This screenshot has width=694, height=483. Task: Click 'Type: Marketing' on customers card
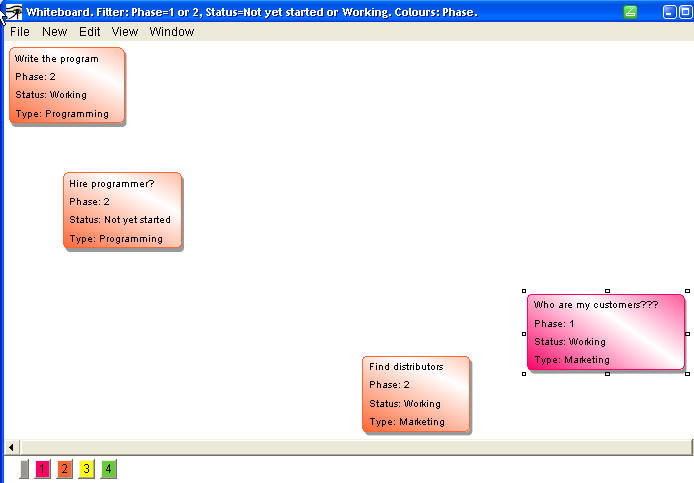[572, 360]
